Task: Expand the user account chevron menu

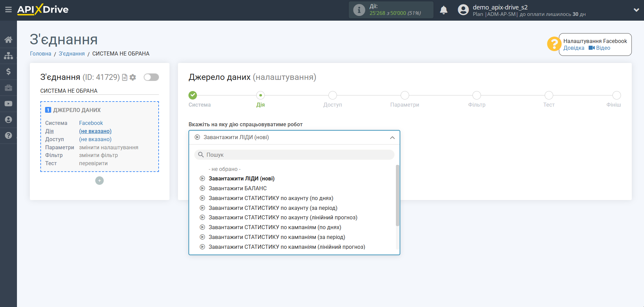Action: coord(636,10)
